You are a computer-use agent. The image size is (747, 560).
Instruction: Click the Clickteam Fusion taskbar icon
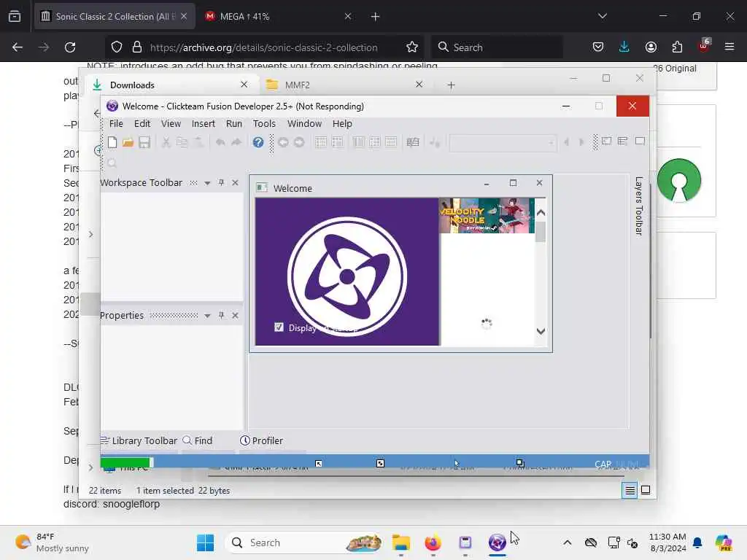click(x=497, y=542)
